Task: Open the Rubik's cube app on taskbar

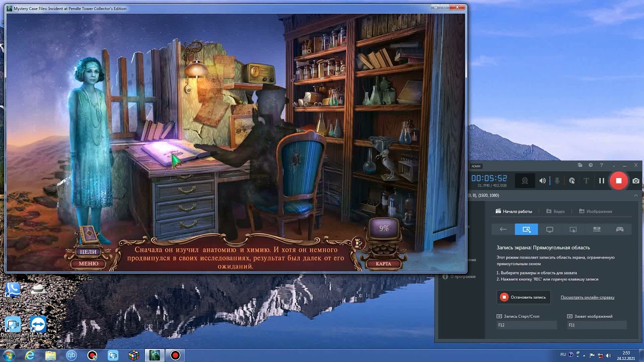Action: click(134, 355)
